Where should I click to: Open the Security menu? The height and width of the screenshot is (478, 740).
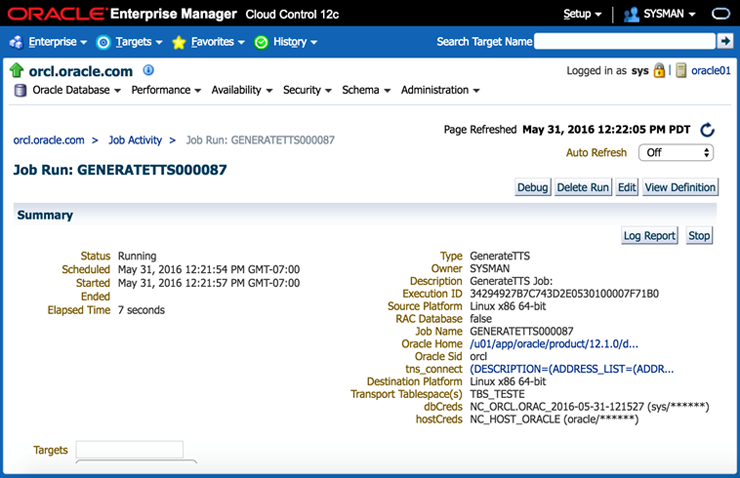click(307, 90)
